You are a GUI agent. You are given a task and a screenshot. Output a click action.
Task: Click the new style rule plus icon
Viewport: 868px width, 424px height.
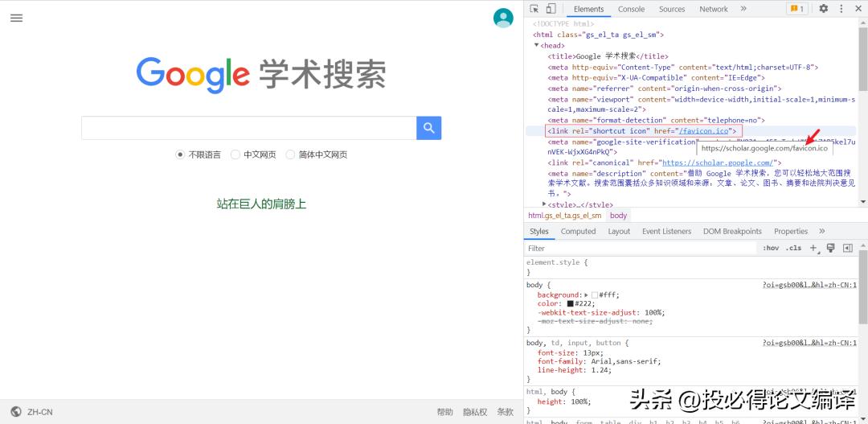click(813, 248)
